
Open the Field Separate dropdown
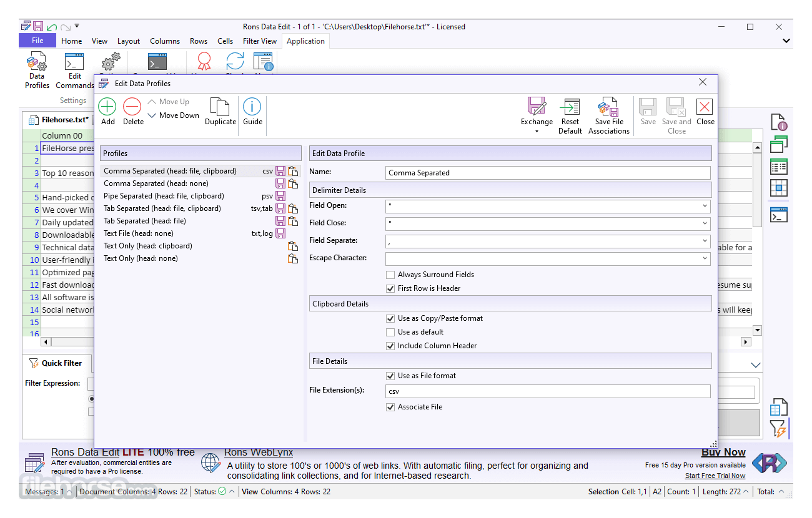[705, 241]
